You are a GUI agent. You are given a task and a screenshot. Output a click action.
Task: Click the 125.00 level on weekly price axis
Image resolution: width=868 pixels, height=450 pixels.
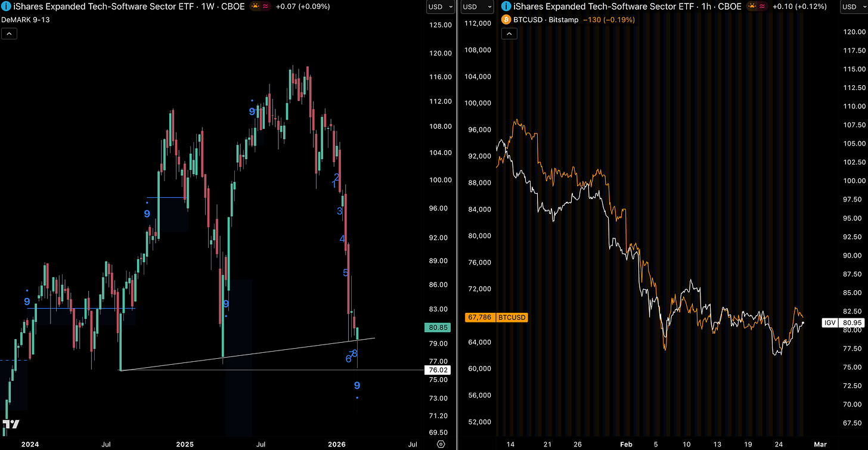point(440,25)
